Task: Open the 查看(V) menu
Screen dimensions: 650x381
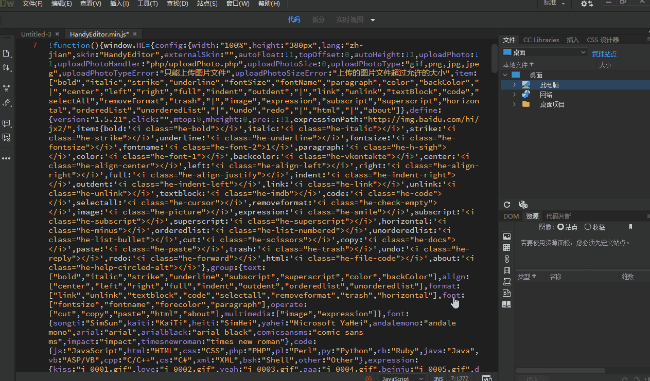Action: click(90, 4)
